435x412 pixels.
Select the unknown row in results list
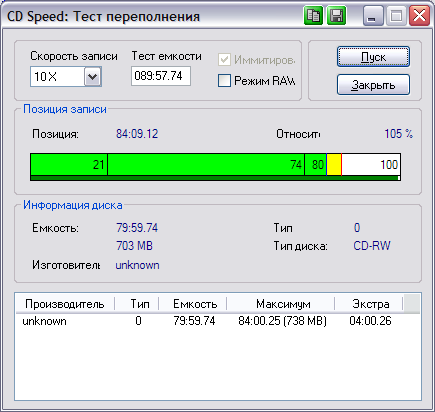point(218,321)
